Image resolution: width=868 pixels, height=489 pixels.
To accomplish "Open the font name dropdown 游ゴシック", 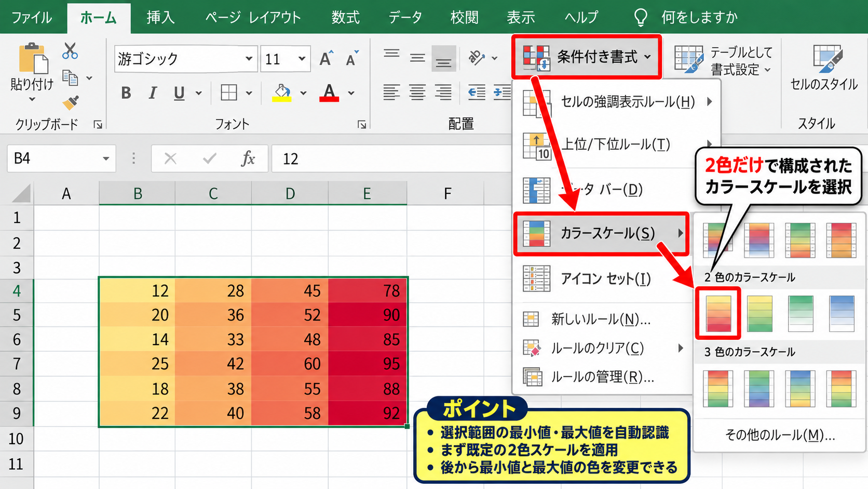I will click(x=249, y=59).
